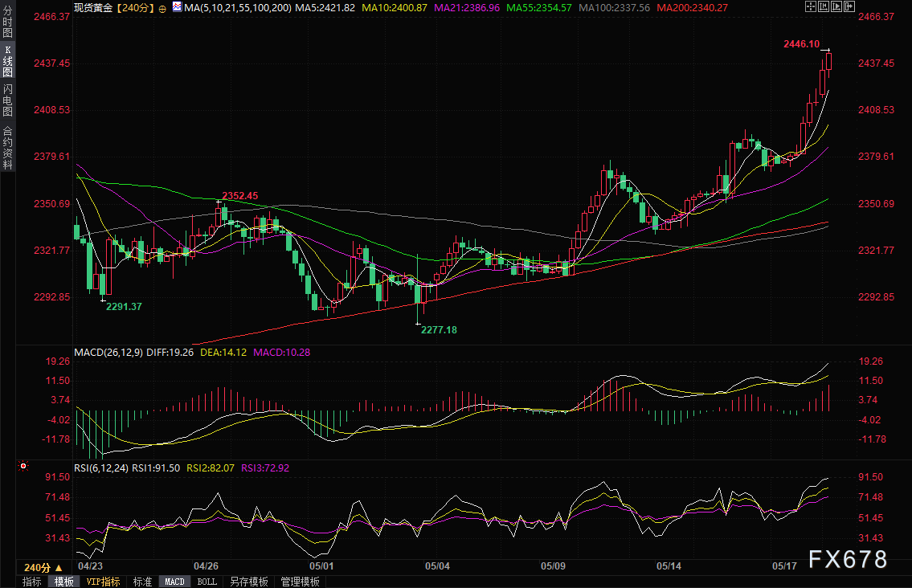Toggle the 模板 bottom tab

point(63,582)
